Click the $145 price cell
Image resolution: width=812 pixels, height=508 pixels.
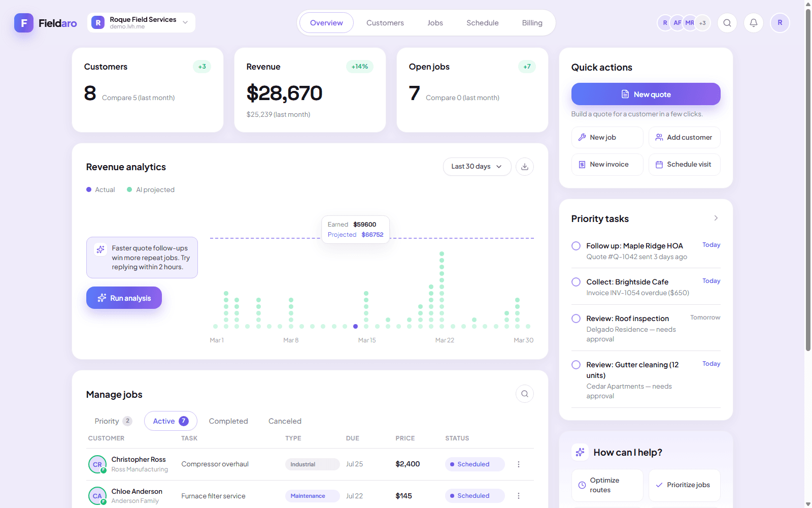click(x=404, y=496)
